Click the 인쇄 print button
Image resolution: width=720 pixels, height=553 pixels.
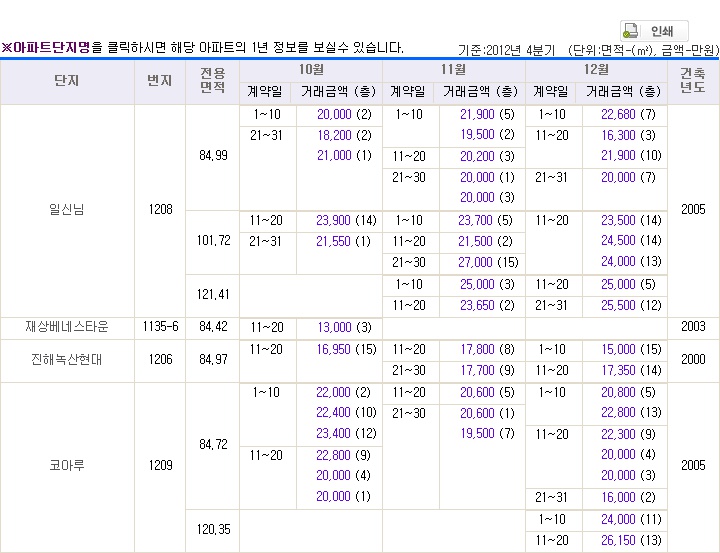pyautogui.click(x=654, y=31)
